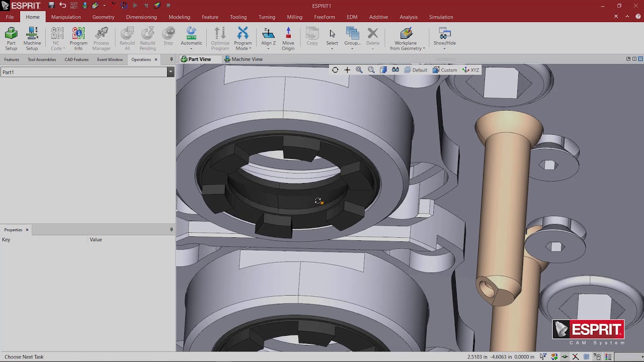Open Machine Setup
The image size is (644, 362).
[x=32, y=39]
